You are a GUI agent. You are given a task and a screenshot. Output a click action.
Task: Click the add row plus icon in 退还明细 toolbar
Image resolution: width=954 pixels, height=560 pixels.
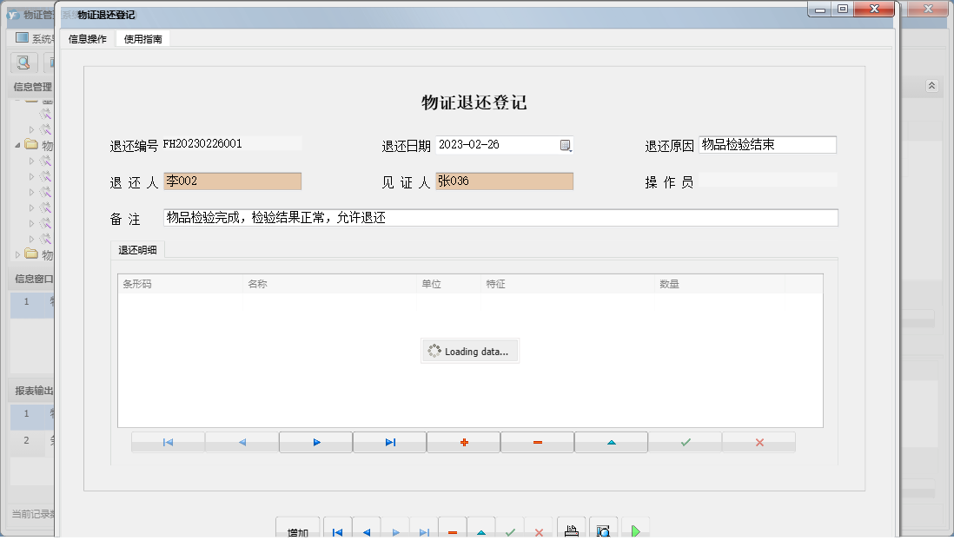pos(463,442)
